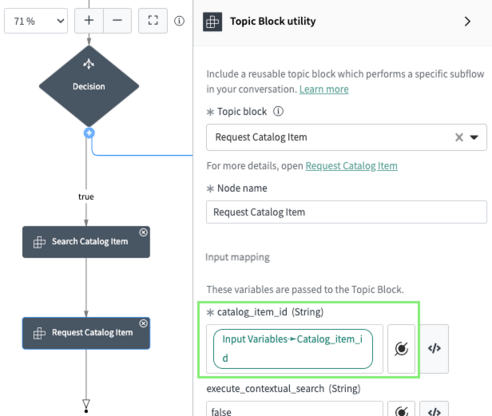Open canvas info icon next to fit-screen
The image size is (492, 416).
pos(179,21)
